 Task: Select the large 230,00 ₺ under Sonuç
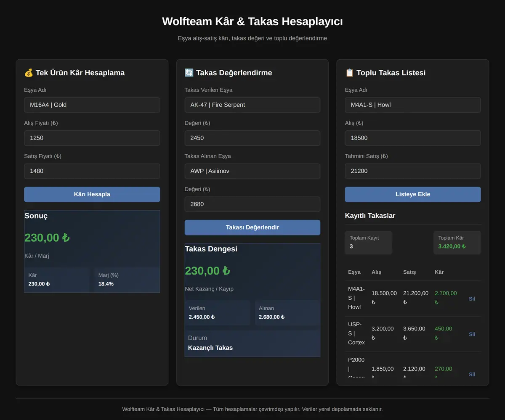pos(47,238)
